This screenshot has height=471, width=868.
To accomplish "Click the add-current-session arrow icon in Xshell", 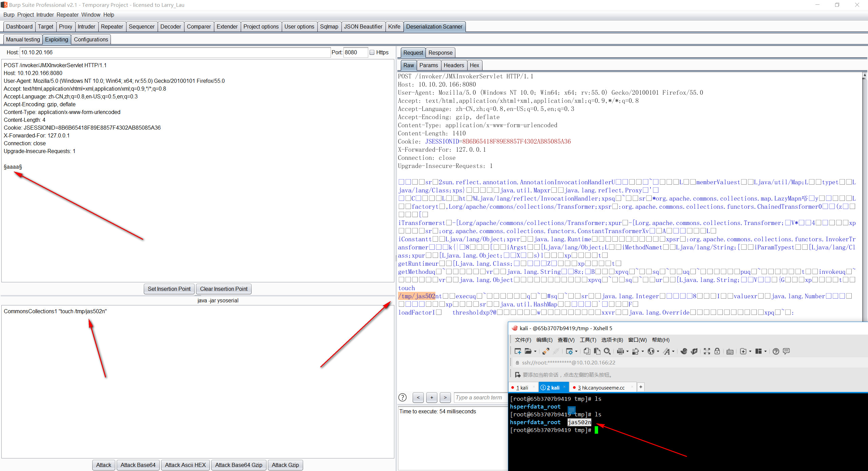I will pos(517,375).
